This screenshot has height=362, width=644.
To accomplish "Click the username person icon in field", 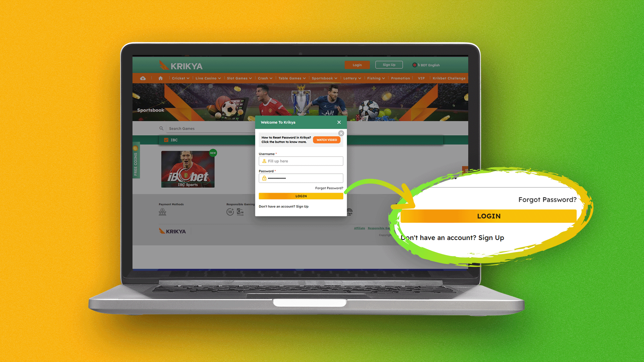I will [264, 161].
